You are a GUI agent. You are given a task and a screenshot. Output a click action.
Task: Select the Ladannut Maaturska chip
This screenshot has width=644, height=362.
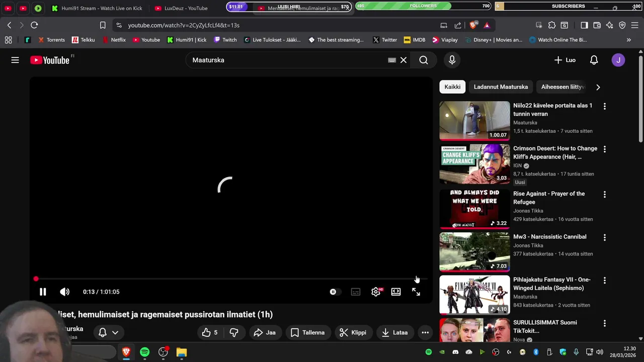(x=501, y=87)
